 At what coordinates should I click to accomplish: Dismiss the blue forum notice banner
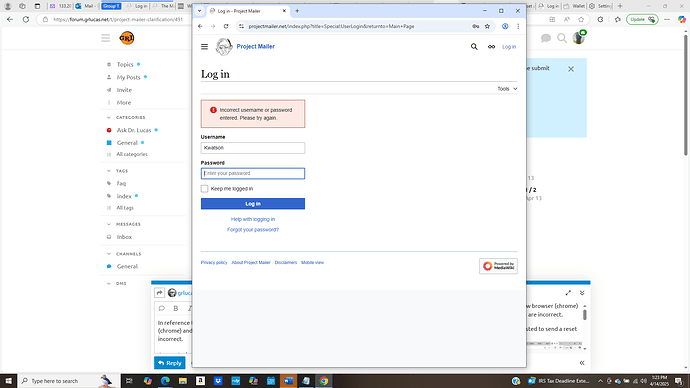(x=571, y=69)
